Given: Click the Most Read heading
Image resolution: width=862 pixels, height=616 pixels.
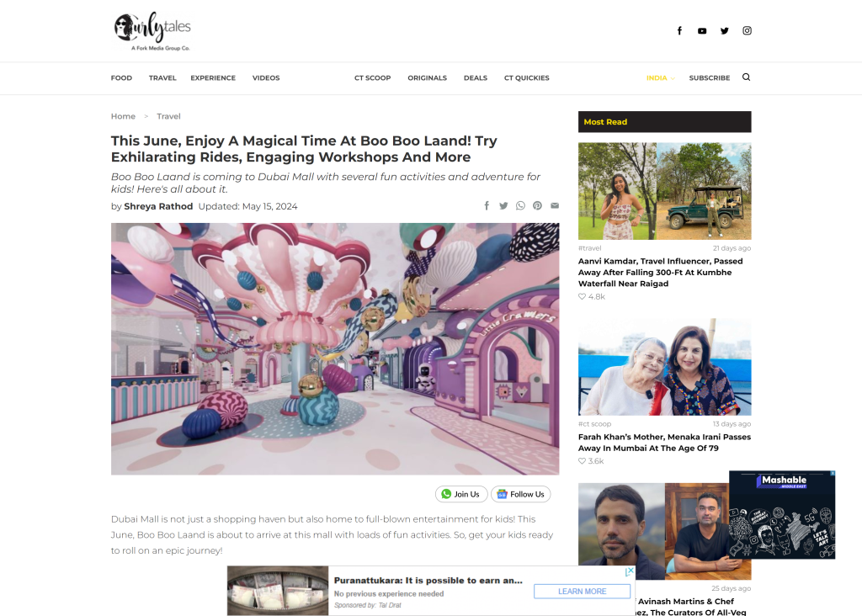Looking at the screenshot, I should click(605, 122).
